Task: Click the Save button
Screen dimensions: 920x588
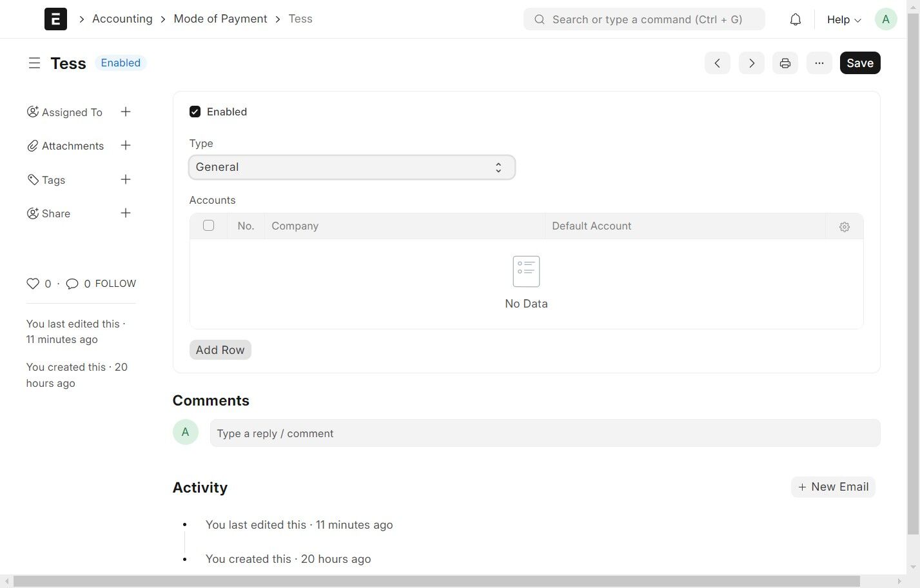Action: pyautogui.click(x=859, y=63)
